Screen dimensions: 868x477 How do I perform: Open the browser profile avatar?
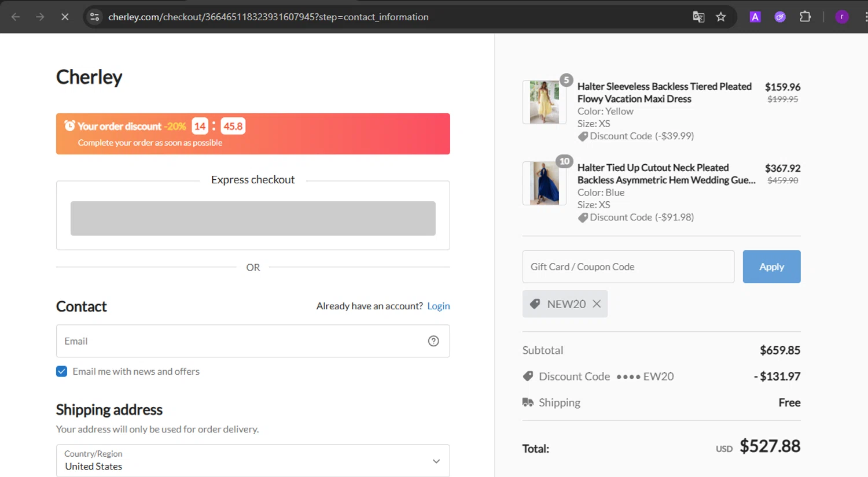pyautogui.click(x=842, y=17)
